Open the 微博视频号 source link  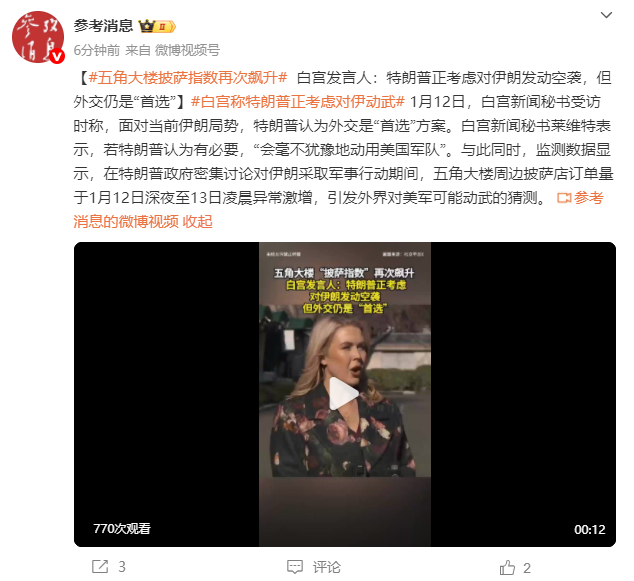[187, 50]
